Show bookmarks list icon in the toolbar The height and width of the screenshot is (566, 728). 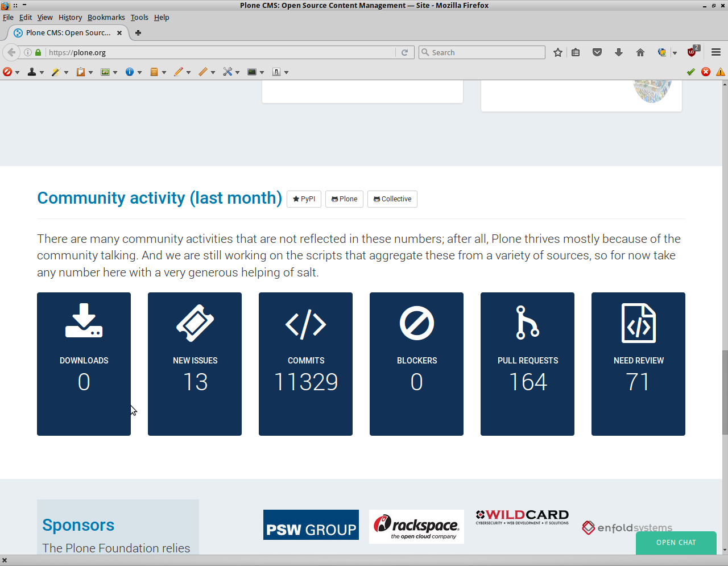click(576, 52)
